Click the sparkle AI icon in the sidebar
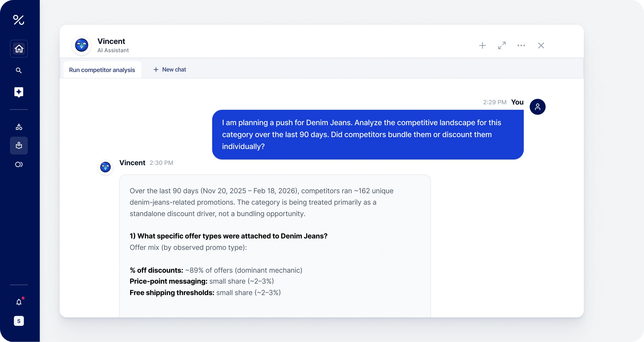This screenshot has height=342, width=644. tap(19, 92)
